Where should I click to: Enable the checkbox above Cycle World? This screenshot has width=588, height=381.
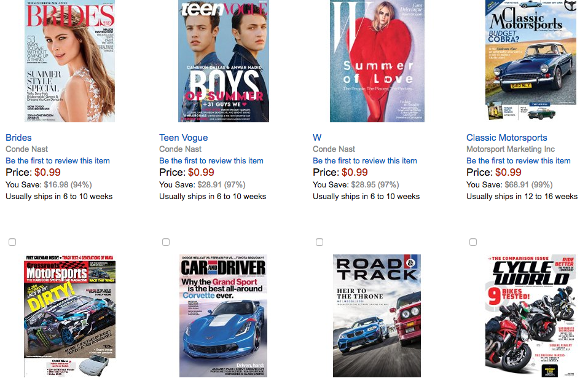473,242
